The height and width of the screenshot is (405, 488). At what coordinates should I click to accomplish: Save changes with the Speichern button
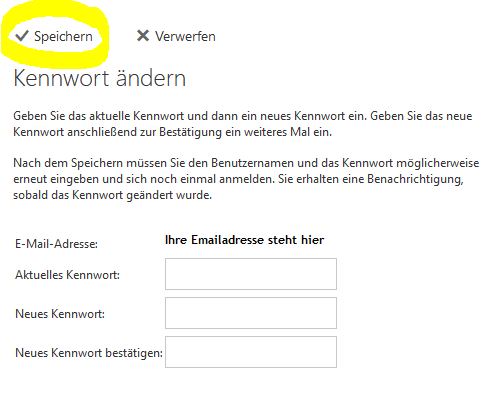coord(54,36)
